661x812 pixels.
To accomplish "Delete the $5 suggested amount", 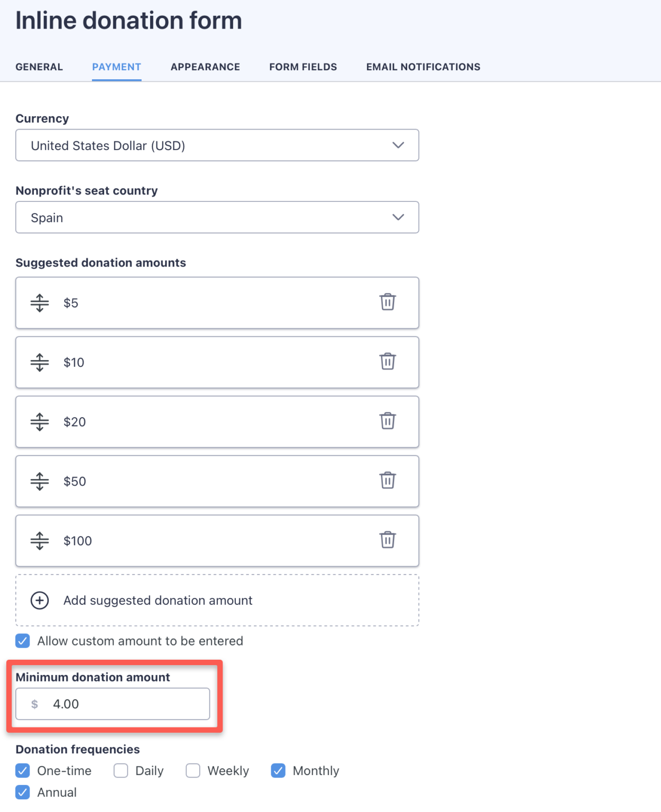I will [x=389, y=302].
